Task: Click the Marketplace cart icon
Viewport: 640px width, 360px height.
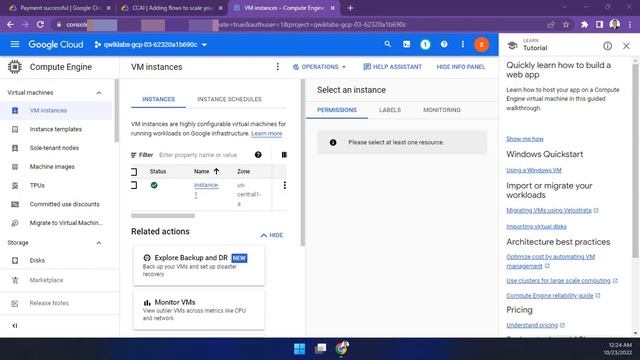Action: coord(15,280)
